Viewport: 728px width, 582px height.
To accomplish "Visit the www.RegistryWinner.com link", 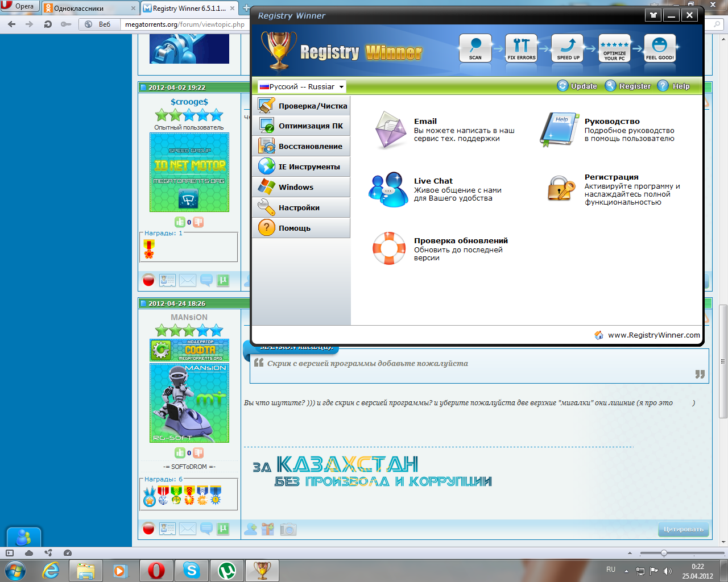I will click(x=654, y=335).
